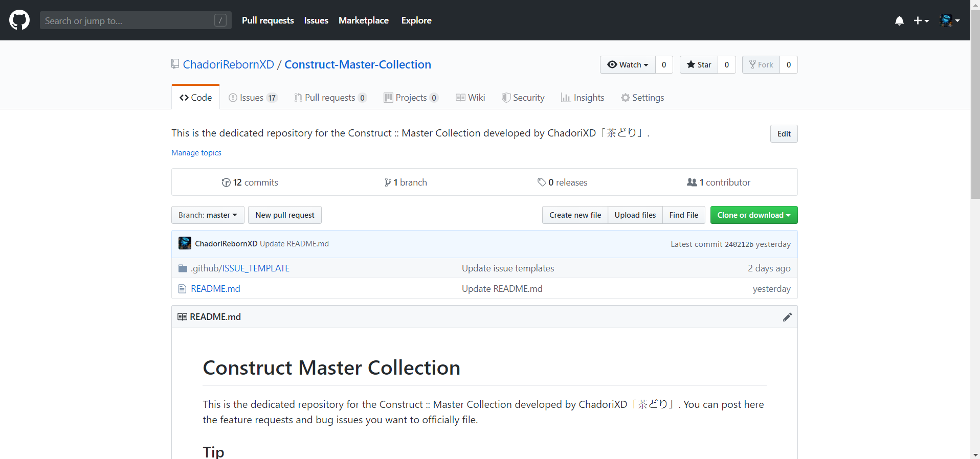The image size is (980, 459).
Task: Open latest commit message Update README.md
Action: [294, 244]
